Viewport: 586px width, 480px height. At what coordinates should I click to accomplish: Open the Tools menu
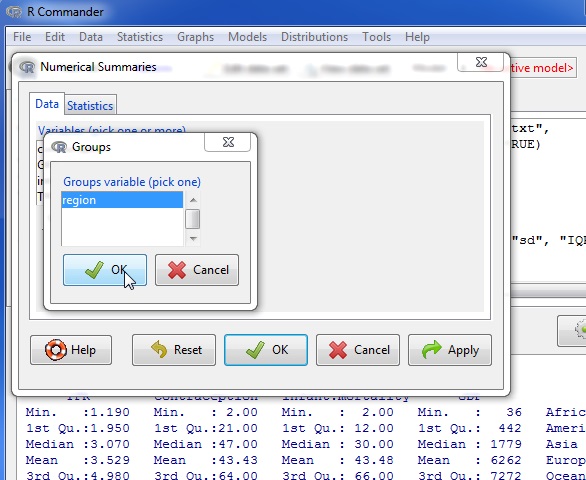click(376, 37)
